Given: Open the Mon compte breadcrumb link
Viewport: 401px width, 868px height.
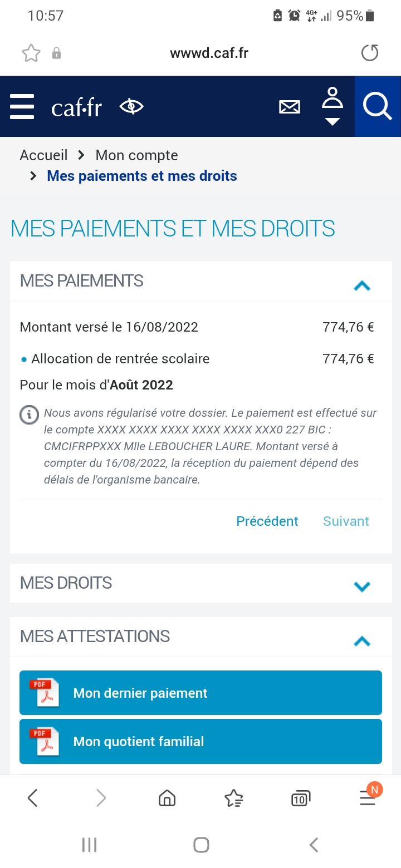Looking at the screenshot, I should coord(136,155).
